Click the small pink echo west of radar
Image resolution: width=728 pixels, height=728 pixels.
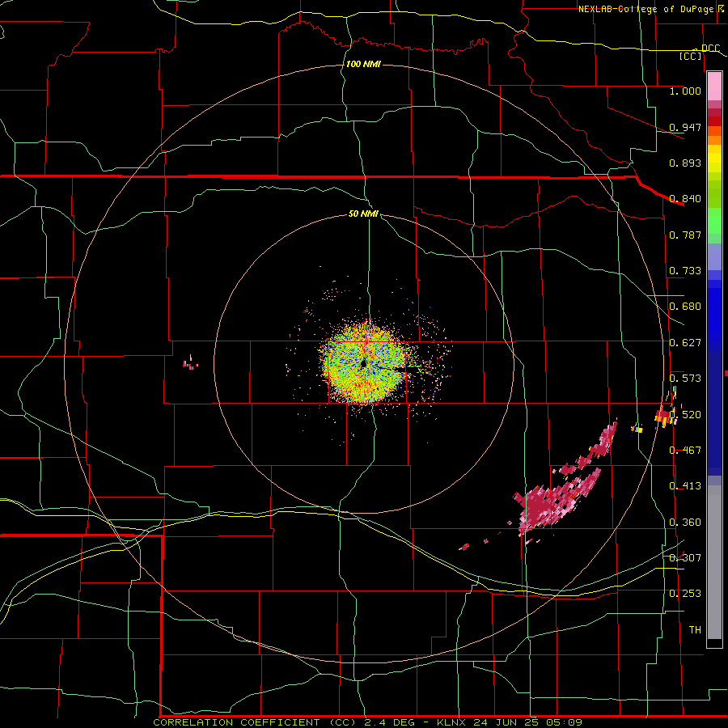(x=190, y=363)
